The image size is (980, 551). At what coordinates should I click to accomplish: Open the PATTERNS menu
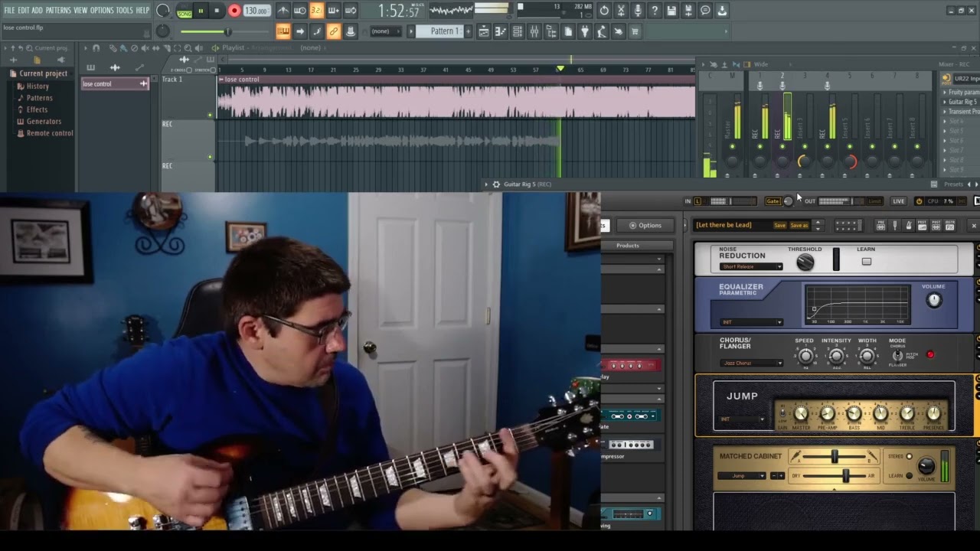click(58, 11)
